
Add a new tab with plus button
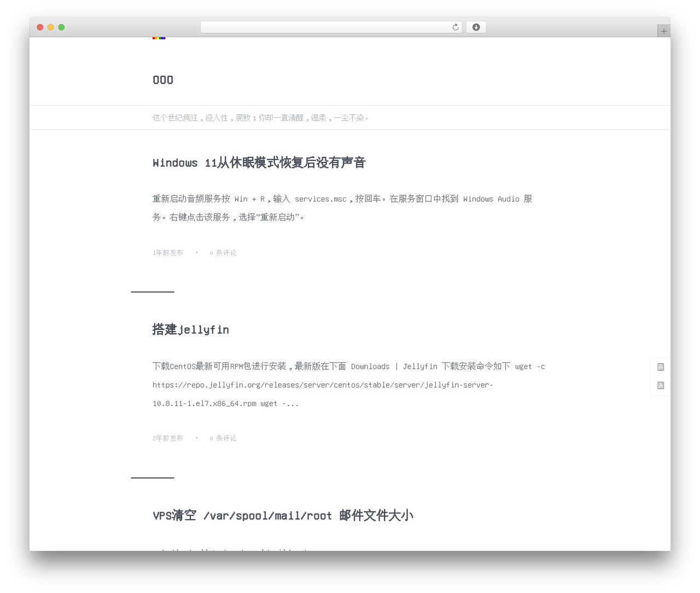(663, 31)
